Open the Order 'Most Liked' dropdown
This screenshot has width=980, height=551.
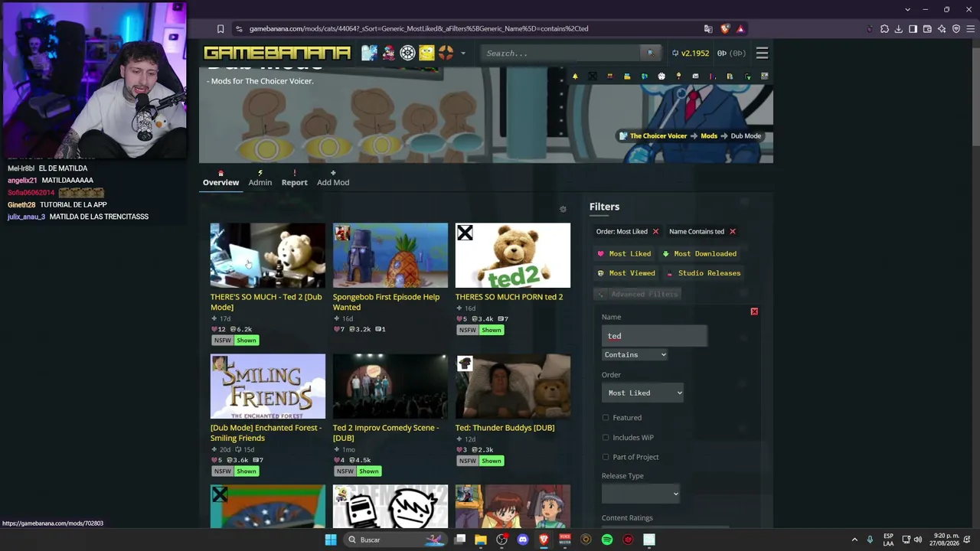[x=642, y=393]
